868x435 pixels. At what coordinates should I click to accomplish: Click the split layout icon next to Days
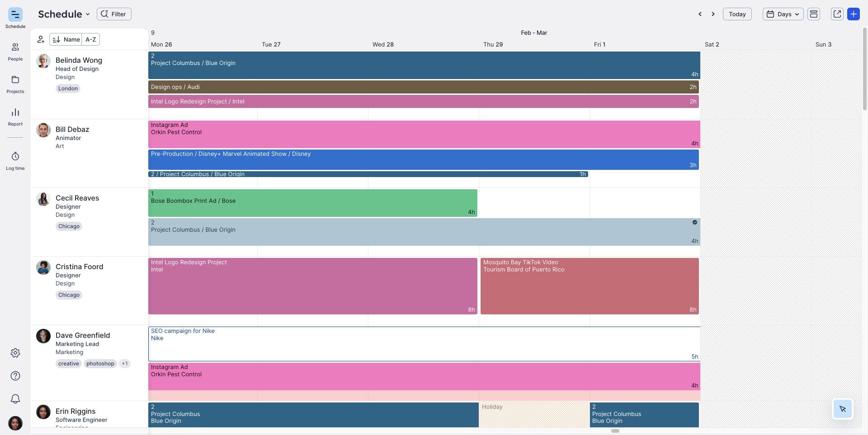pos(814,14)
